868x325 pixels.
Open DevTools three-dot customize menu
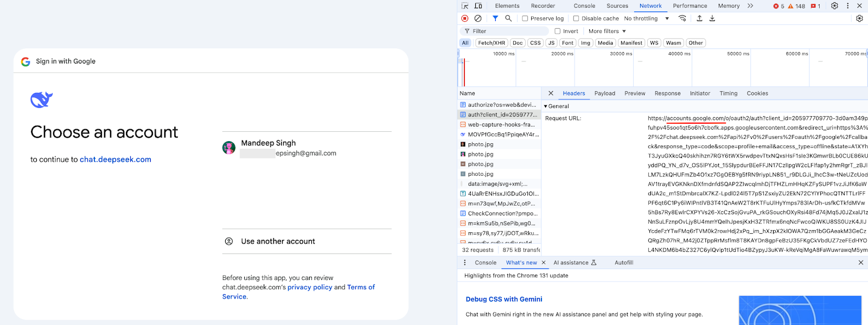pyautogui.click(x=847, y=6)
